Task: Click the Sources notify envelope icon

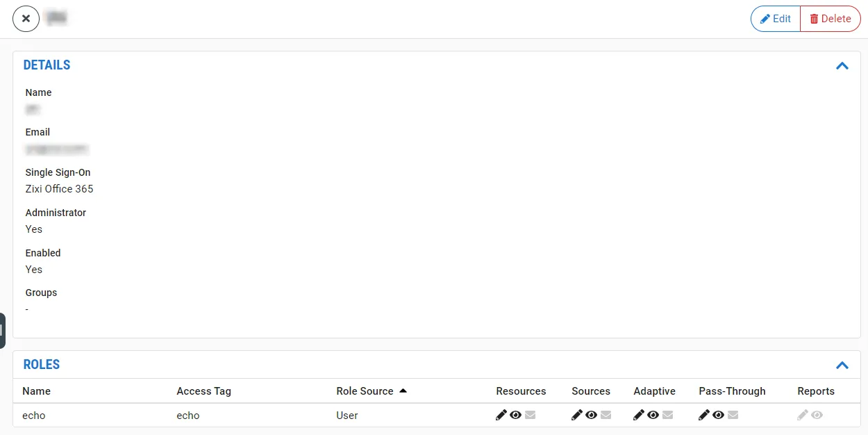Action: 606,415
